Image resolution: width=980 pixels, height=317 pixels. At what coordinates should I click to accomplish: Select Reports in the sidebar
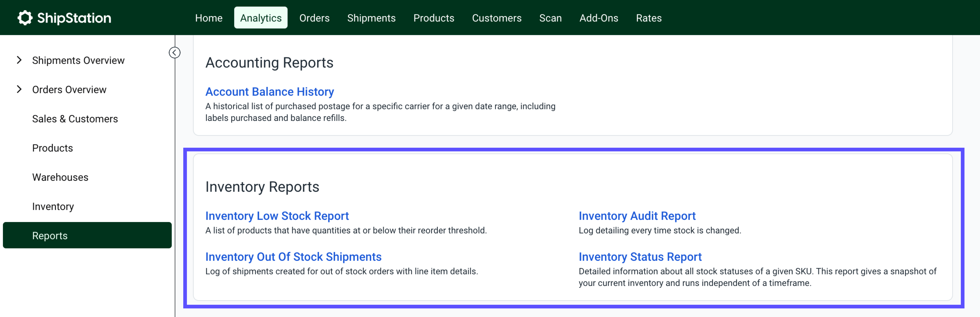(x=50, y=235)
